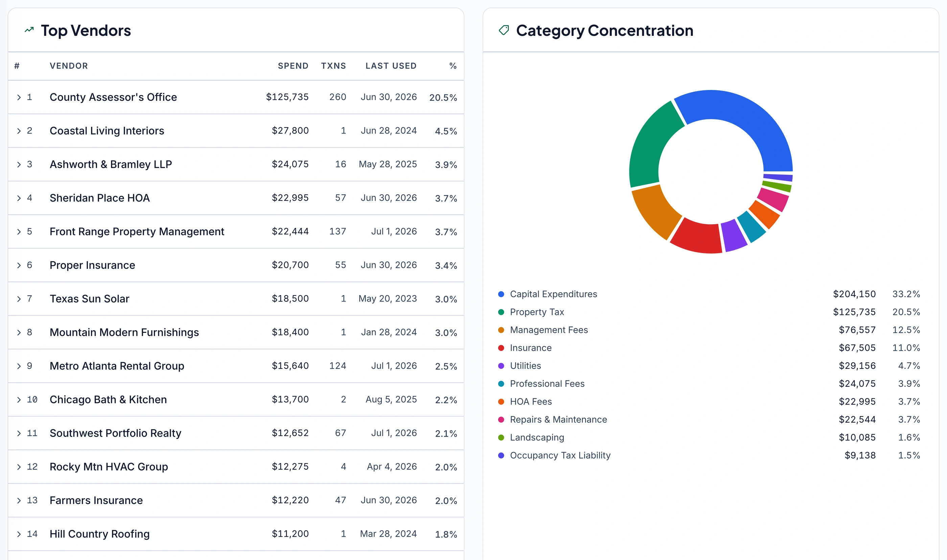Click the $204,150 Capital Expenditures amount

click(854, 294)
